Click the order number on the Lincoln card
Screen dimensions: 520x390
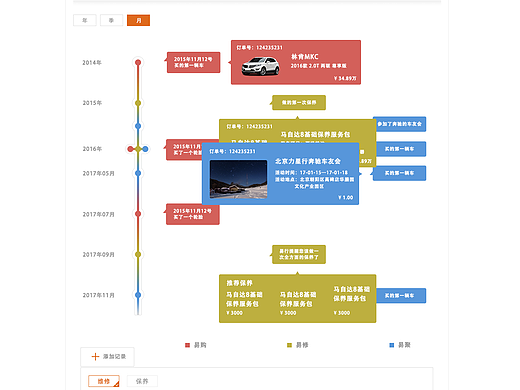[x=259, y=48]
